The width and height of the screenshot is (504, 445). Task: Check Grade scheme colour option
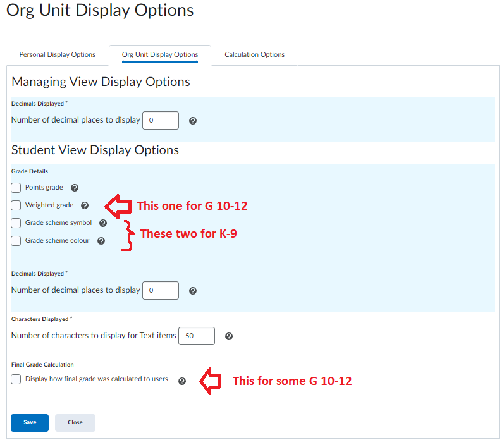point(16,241)
